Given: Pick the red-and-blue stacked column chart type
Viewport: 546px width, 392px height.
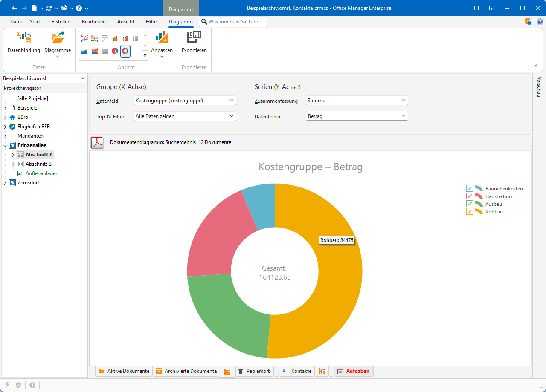Looking at the screenshot, I should click(x=125, y=38).
